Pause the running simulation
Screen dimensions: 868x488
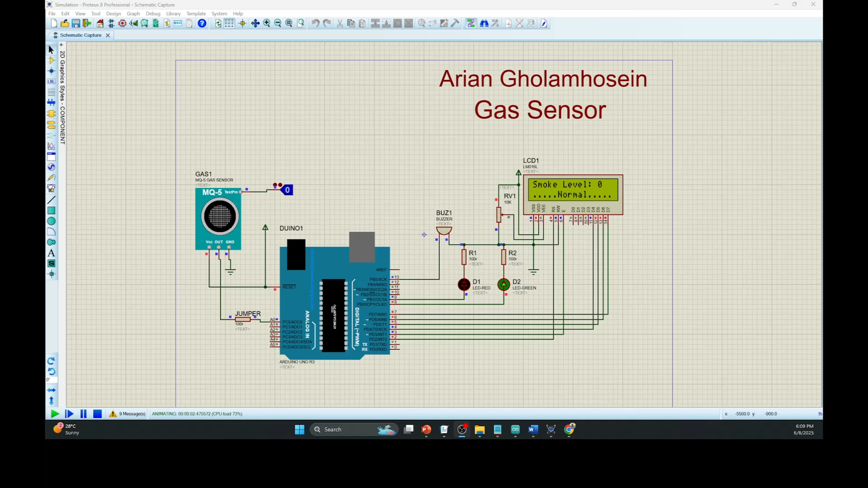[x=84, y=414]
